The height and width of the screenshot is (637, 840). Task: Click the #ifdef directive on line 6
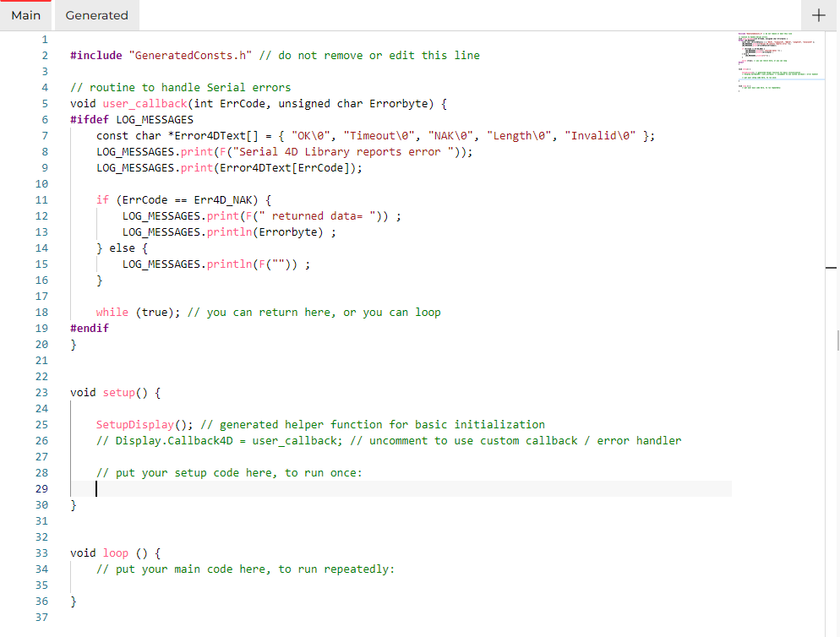click(90, 119)
